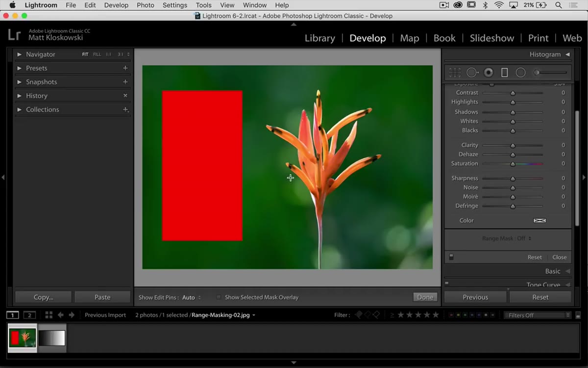Image resolution: width=588 pixels, height=368 pixels.
Task: Expand the Collections panel
Action: point(20,109)
